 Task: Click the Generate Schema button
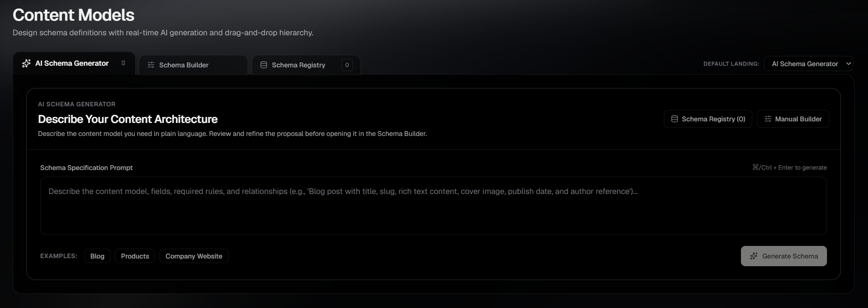point(784,256)
